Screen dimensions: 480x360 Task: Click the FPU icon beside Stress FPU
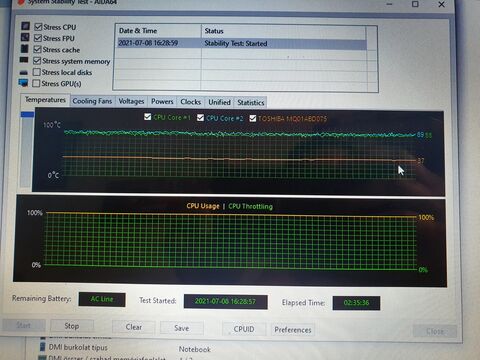pos(25,37)
